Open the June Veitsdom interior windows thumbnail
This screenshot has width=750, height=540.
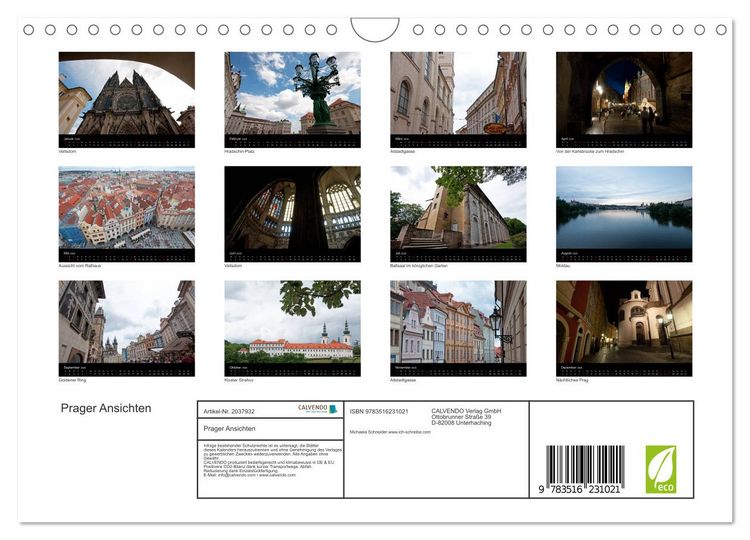[292, 214]
